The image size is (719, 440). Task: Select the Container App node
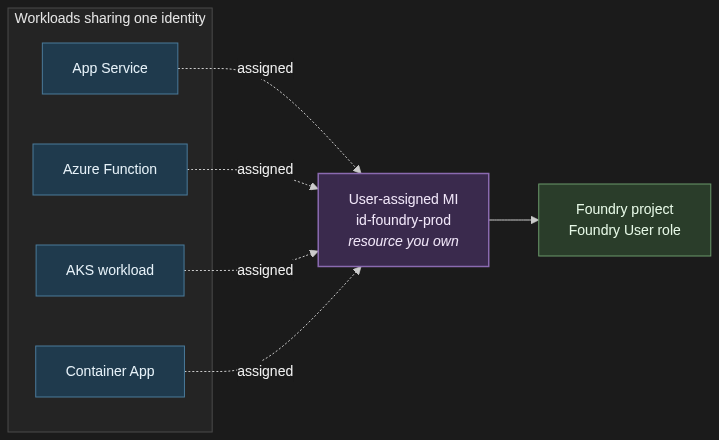110,371
